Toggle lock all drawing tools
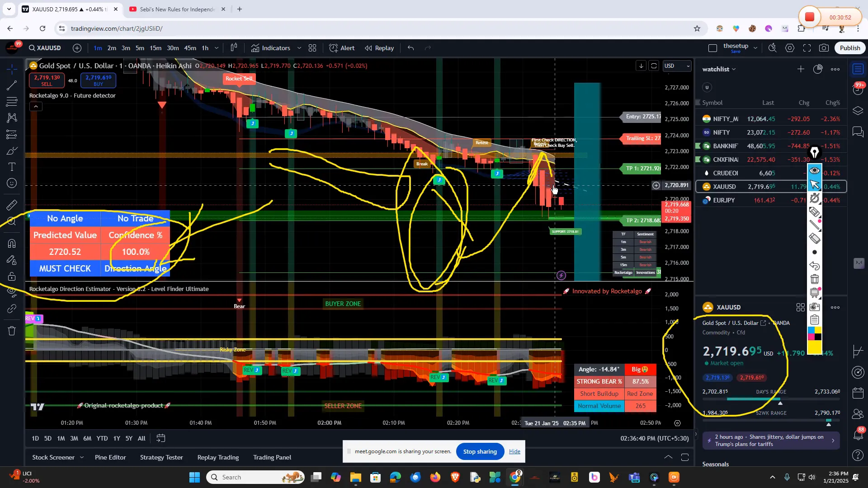868x488 pixels. pyautogui.click(x=12, y=277)
